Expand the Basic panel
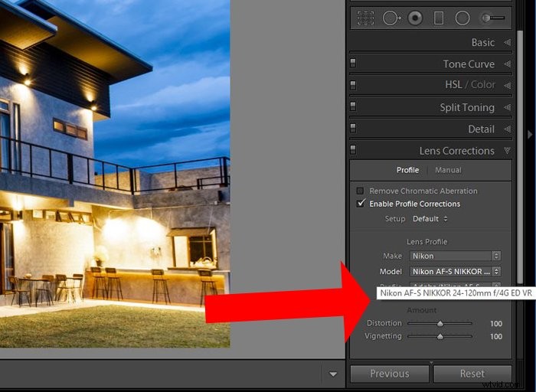The image size is (536, 392). (507, 42)
